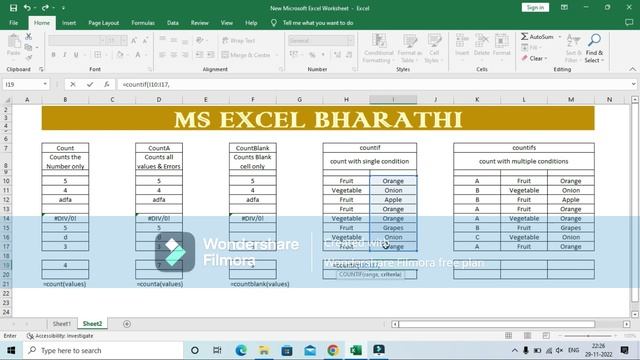This screenshot has width=640, height=360.
Task: Collapse the ribbon with the chevron
Action: coord(632,69)
